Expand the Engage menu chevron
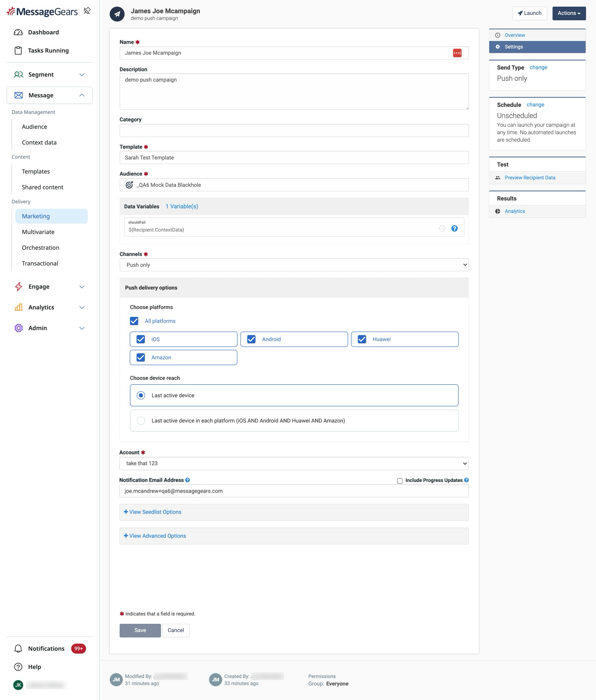596x700 pixels. pos(82,287)
